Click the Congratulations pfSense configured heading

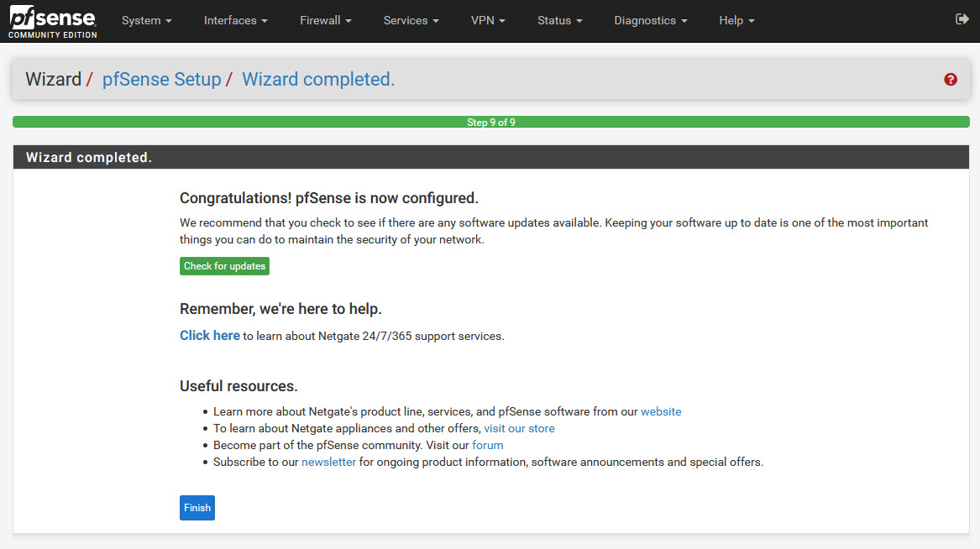(328, 198)
